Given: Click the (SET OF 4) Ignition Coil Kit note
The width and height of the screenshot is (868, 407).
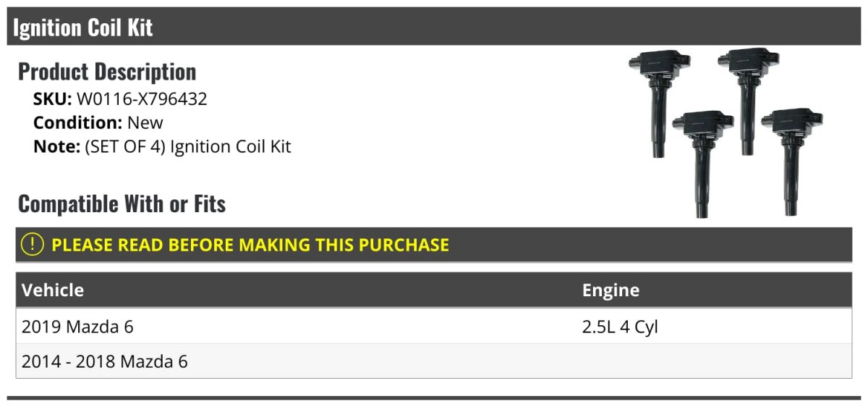Looking at the screenshot, I should point(188,146).
